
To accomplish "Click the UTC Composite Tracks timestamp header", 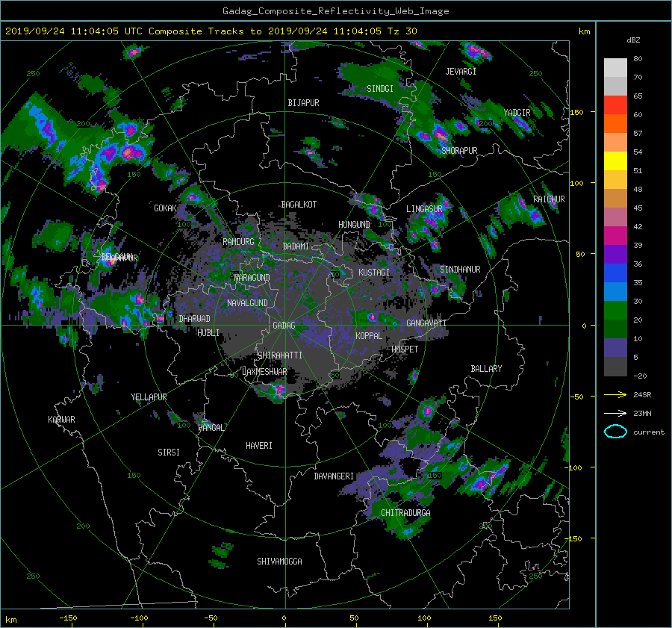I will pyautogui.click(x=211, y=31).
